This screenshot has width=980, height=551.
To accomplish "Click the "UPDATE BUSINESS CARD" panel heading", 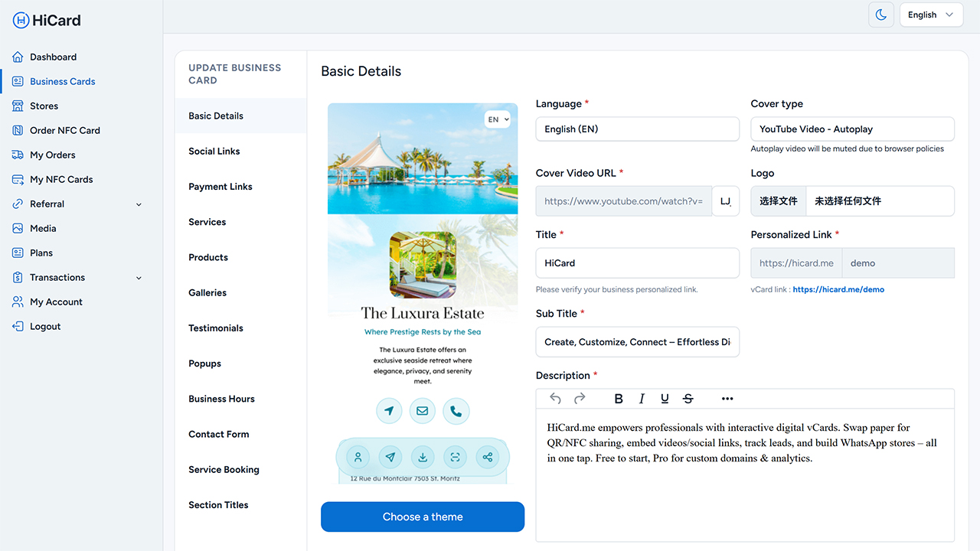I will (x=235, y=74).
